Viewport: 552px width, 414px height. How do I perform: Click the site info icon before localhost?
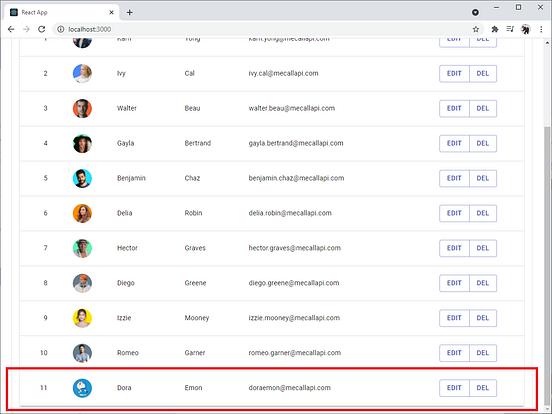(x=61, y=29)
